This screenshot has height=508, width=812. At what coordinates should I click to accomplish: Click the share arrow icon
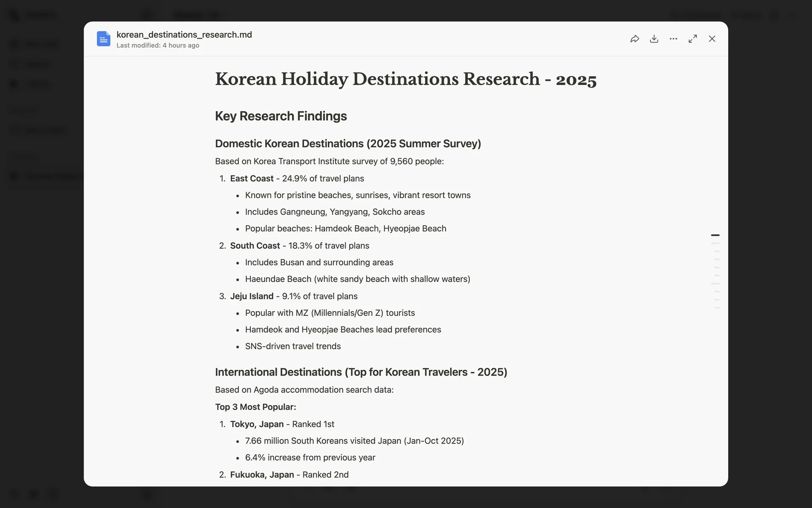634,39
